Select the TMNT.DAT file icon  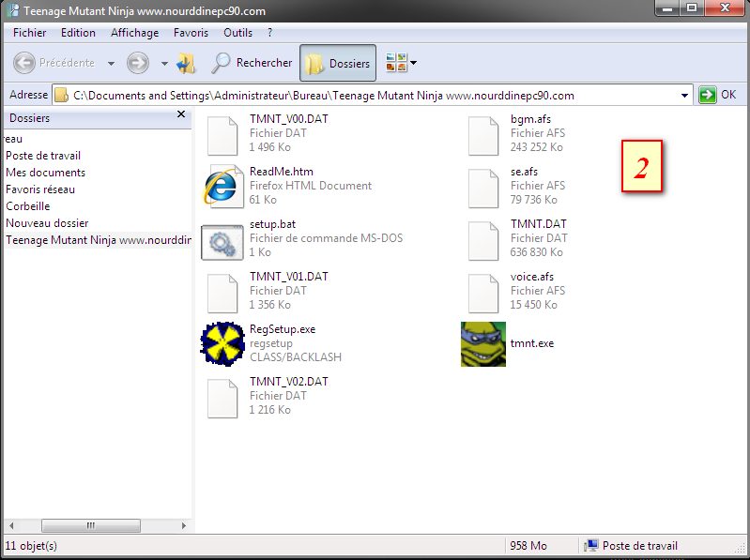click(483, 241)
